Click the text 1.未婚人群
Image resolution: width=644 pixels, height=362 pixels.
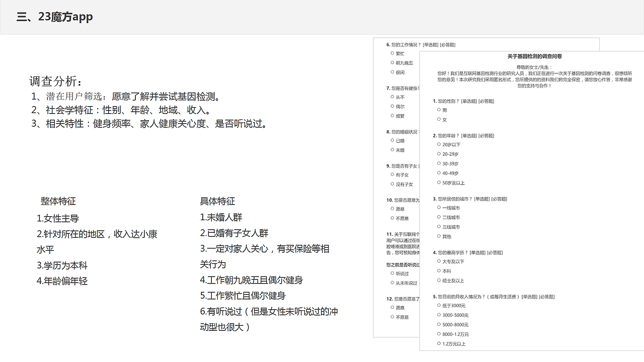click(x=221, y=217)
